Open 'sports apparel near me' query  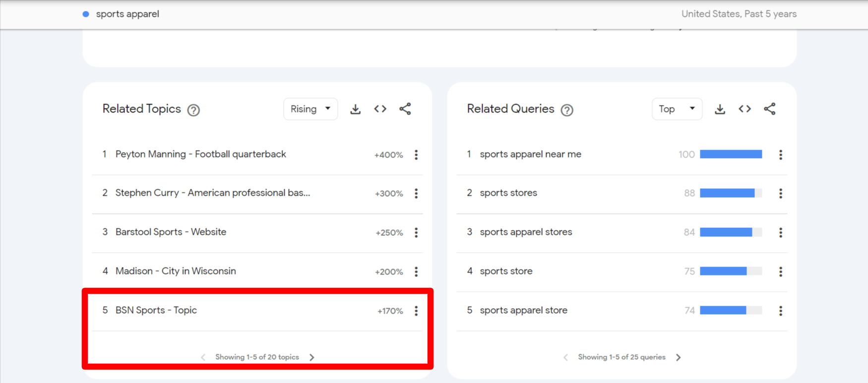pos(530,154)
